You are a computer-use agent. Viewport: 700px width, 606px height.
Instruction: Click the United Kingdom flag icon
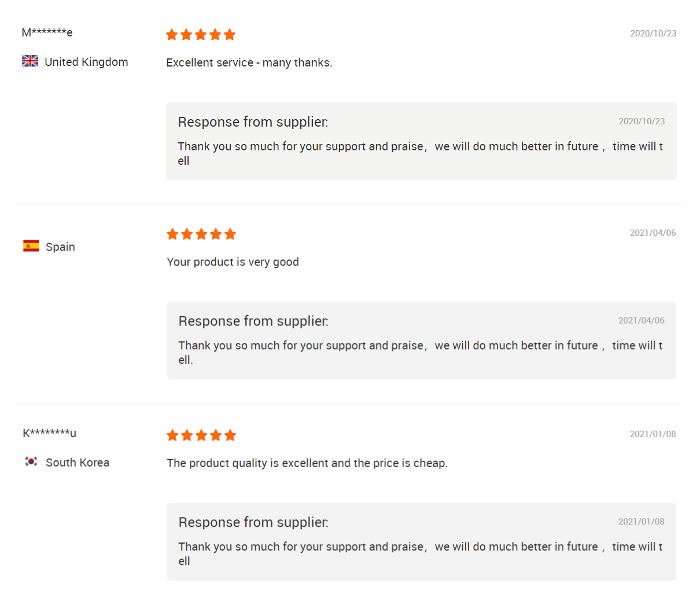tap(30, 61)
